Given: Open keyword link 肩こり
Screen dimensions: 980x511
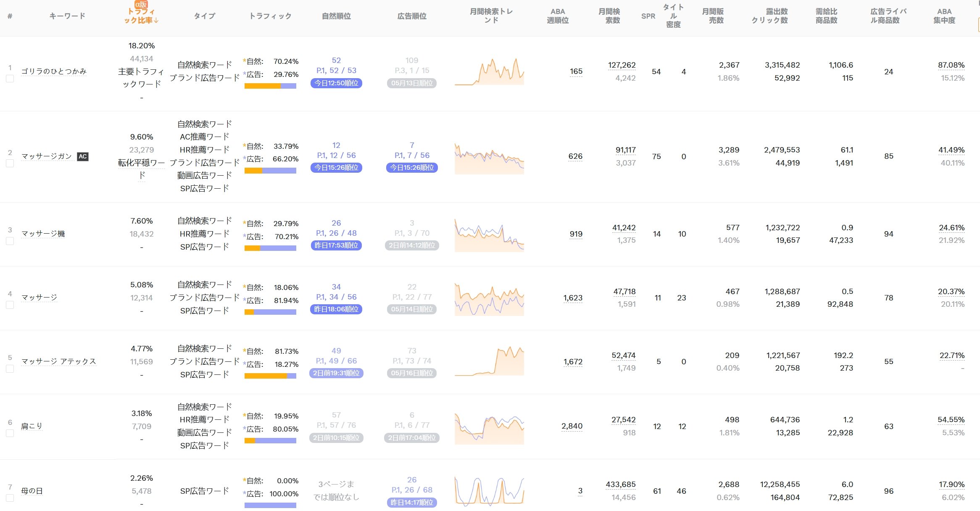Looking at the screenshot, I should [32, 426].
